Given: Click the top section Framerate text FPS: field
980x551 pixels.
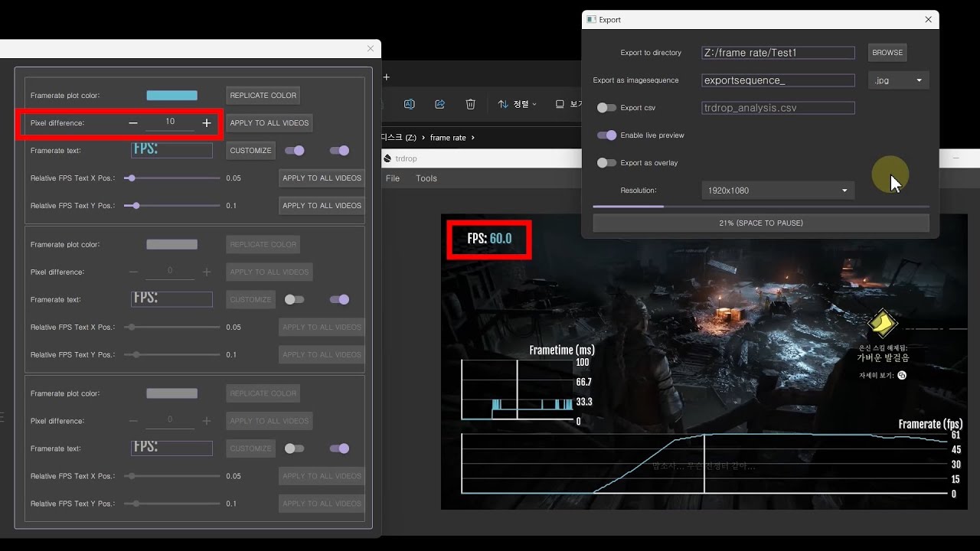Looking at the screenshot, I should (171, 150).
